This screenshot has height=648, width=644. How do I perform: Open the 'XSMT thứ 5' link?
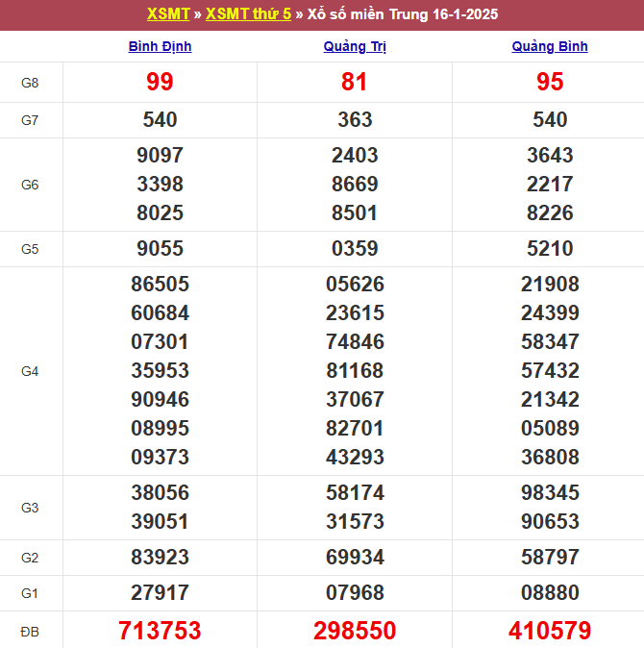248,14
